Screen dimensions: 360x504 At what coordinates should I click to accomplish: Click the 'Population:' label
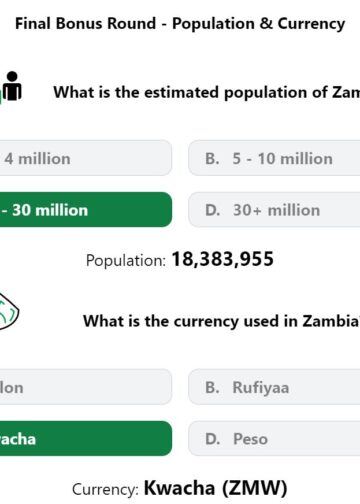(126, 260)
